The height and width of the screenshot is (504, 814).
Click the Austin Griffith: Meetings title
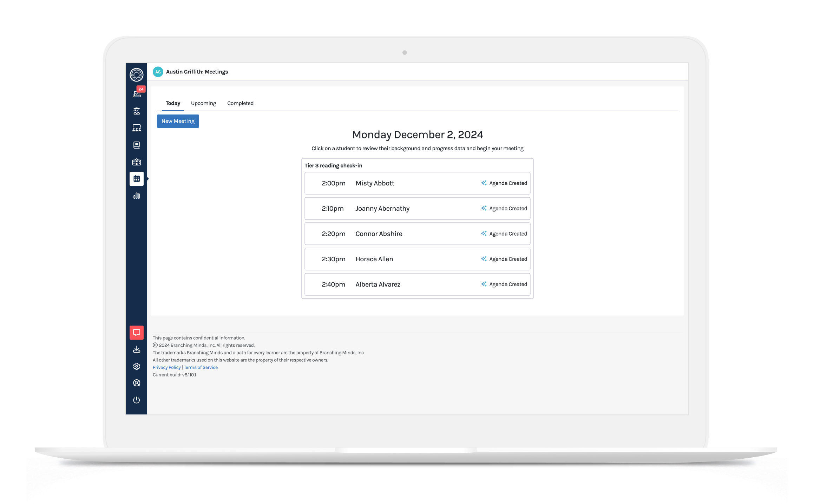pyautogui.click(x=197, y=72)
